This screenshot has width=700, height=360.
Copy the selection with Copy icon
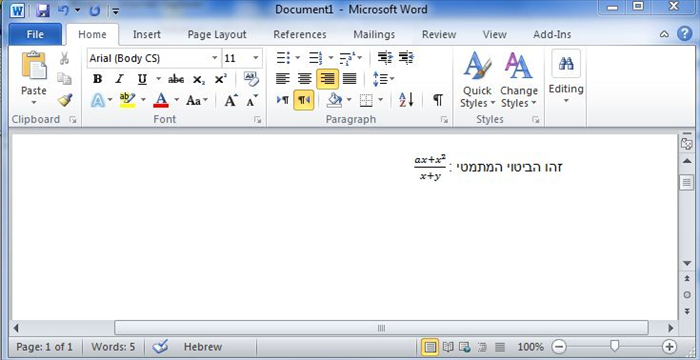[x=64, y=79]
